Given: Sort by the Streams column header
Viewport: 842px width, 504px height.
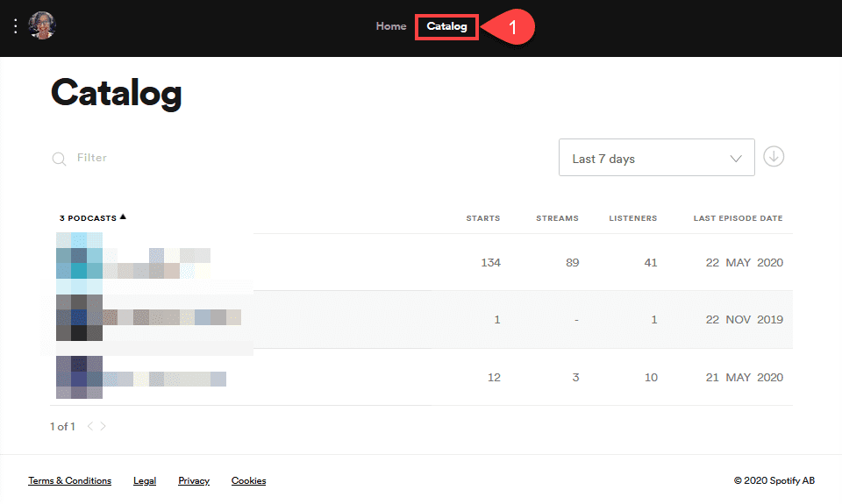Looking at the screenshot, I should tap(557, 218).
